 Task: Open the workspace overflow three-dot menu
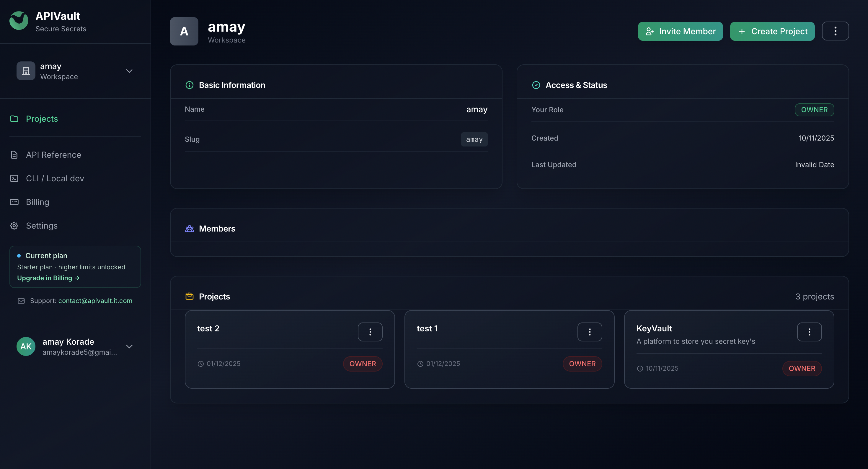click(x=835, y=31)
